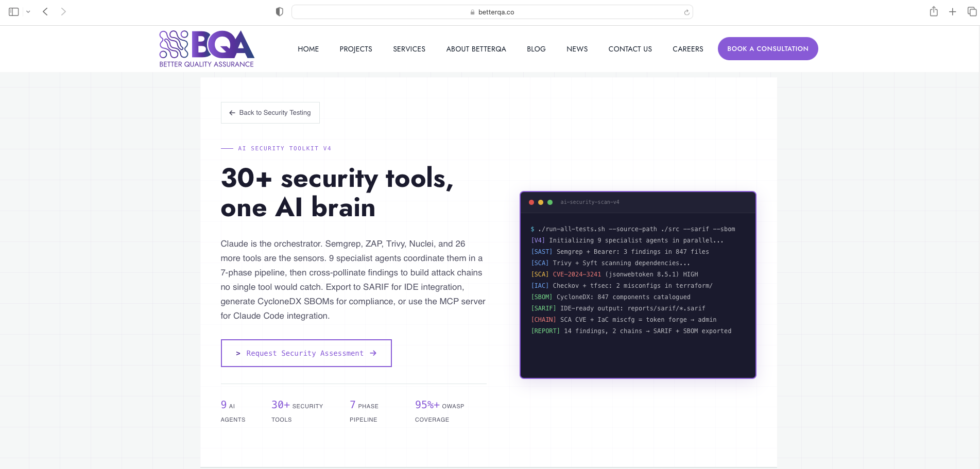The width and height of the screenshot is (980, 469).
Task: Go forward with the forward arrow
Action: click(x=63, y=11)
